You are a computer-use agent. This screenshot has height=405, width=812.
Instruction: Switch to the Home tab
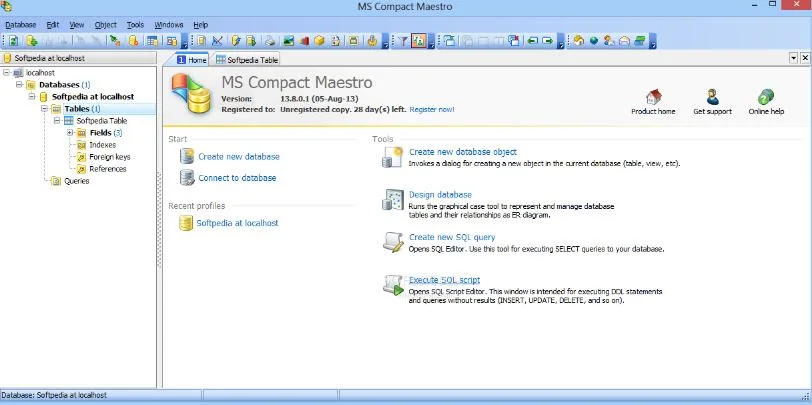pyautogui.click(x=192, y=60)
